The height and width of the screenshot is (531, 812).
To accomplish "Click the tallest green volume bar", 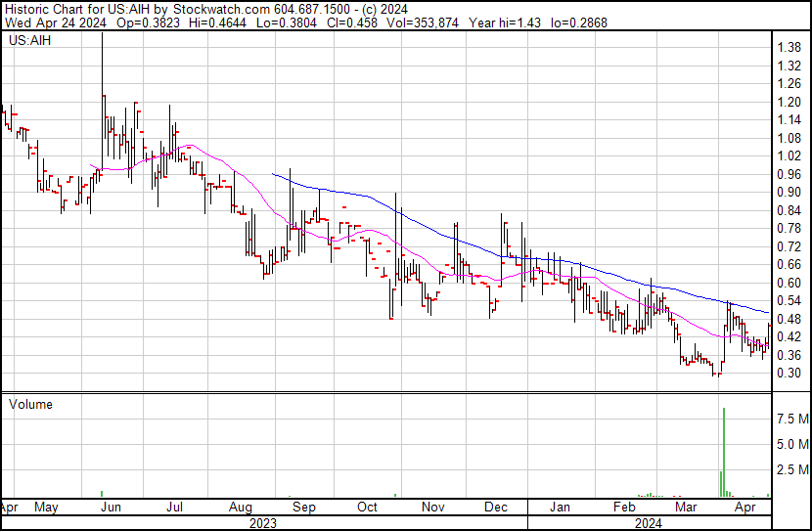I will (723, 452).
